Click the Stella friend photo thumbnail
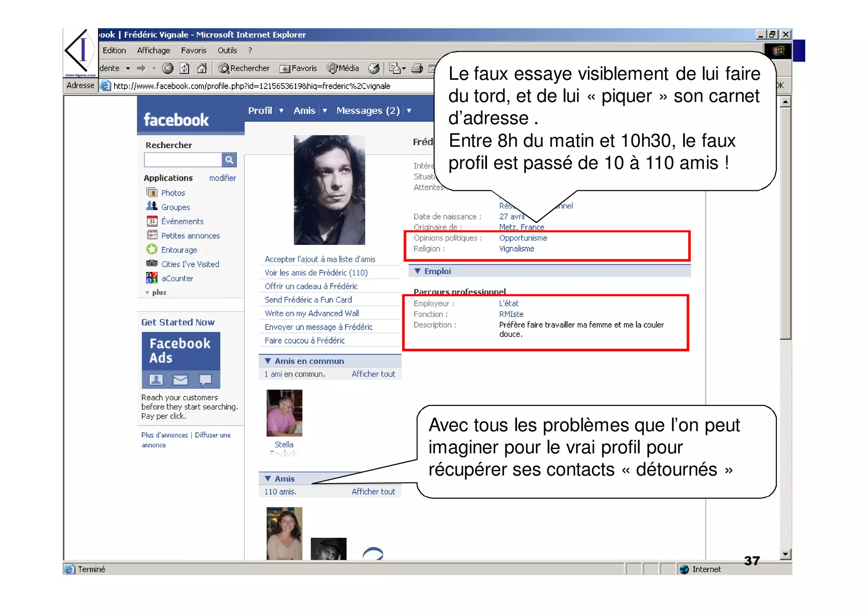The height and width of the screenshot is (613, 868). coord(284,413)
